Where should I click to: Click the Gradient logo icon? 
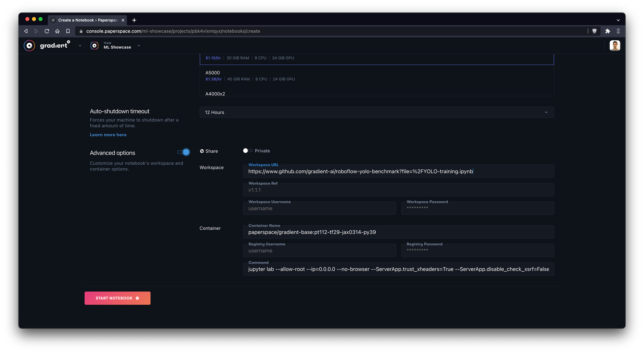(x=29, y=46)
